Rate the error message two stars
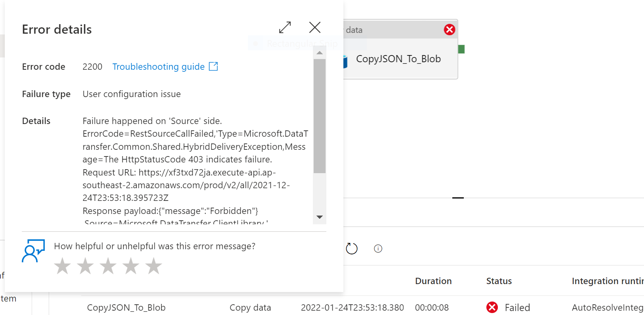 coord(85,266)
